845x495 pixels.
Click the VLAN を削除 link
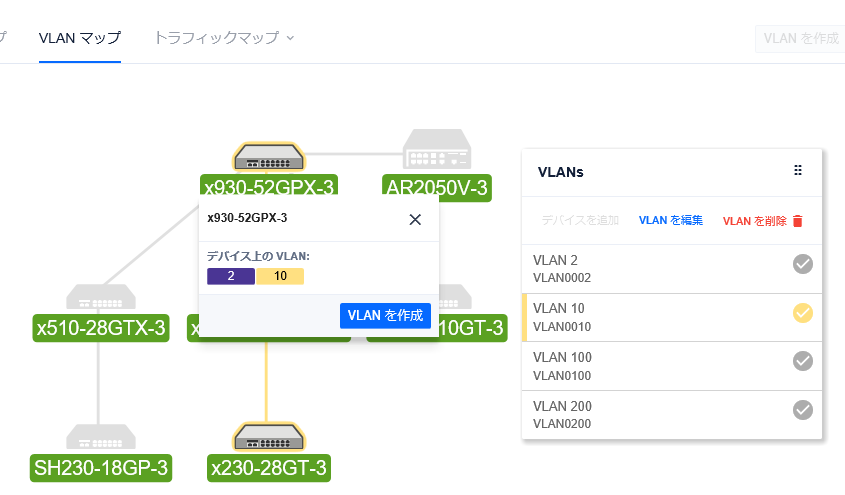[x=754, y=221]
